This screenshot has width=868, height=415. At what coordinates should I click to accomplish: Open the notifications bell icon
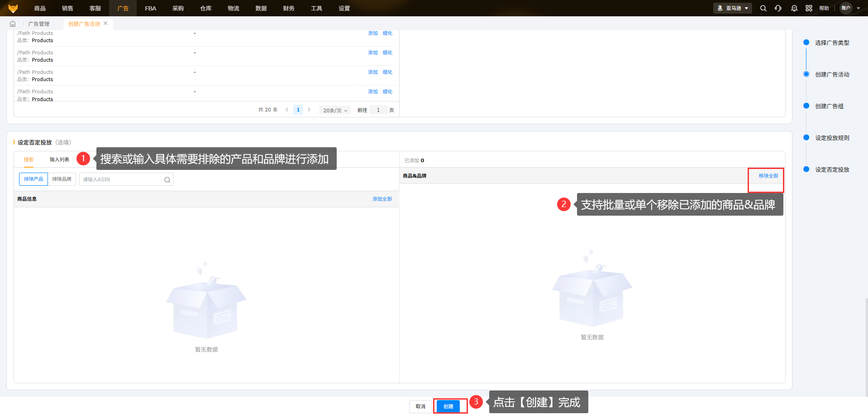coord(794,8)
